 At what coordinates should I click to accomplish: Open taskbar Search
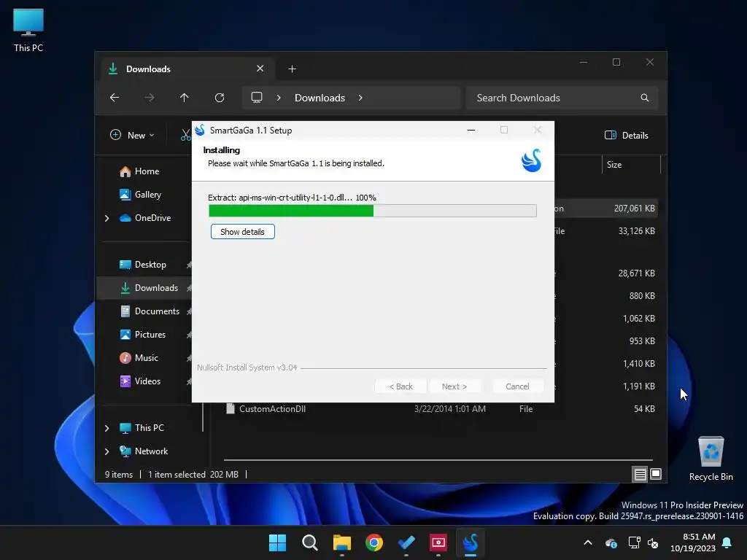tap(309, 542)
